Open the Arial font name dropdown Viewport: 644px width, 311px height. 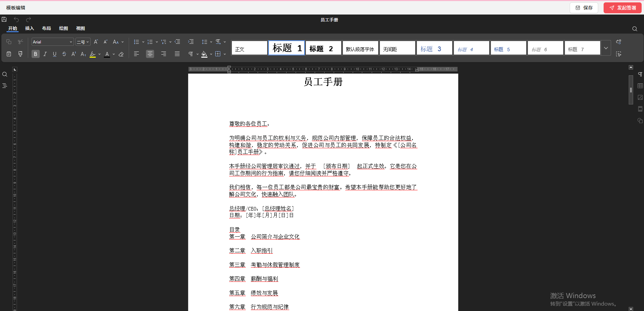pyautogui.click(x=53, y=42)
